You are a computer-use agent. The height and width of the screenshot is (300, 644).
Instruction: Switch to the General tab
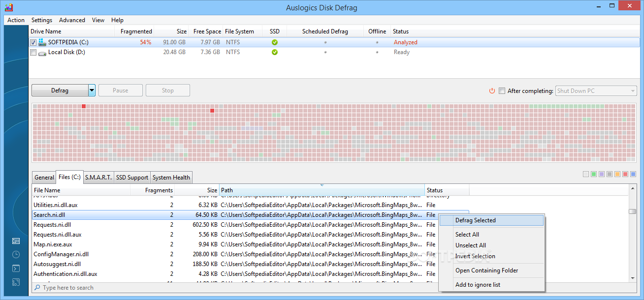pyautogui.click(x=44, y=178)
